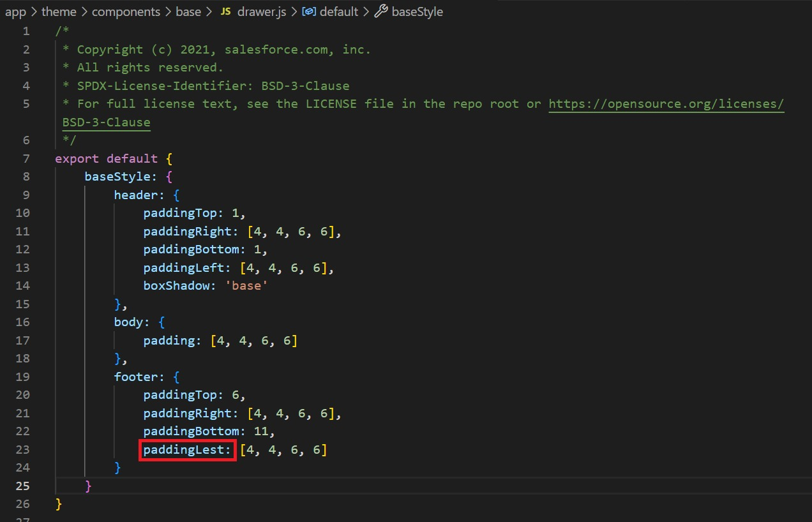Click the header object key
The width and height of the screenshot is (812, 522).
point(137,195)
